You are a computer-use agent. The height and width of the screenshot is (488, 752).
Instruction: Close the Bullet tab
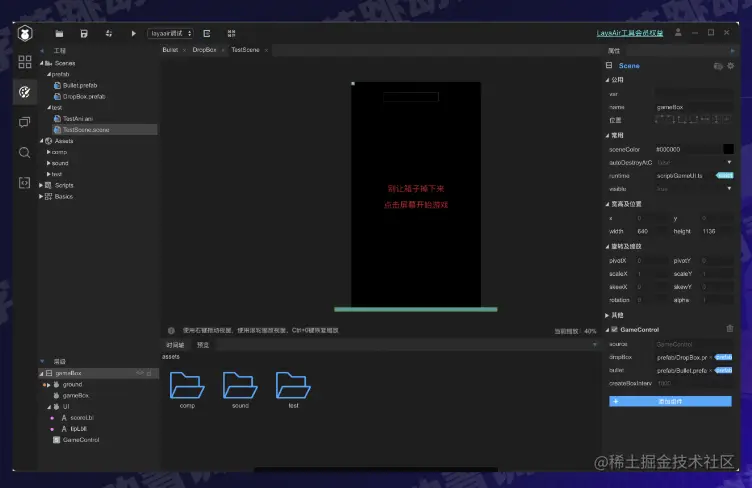(184, 50)
